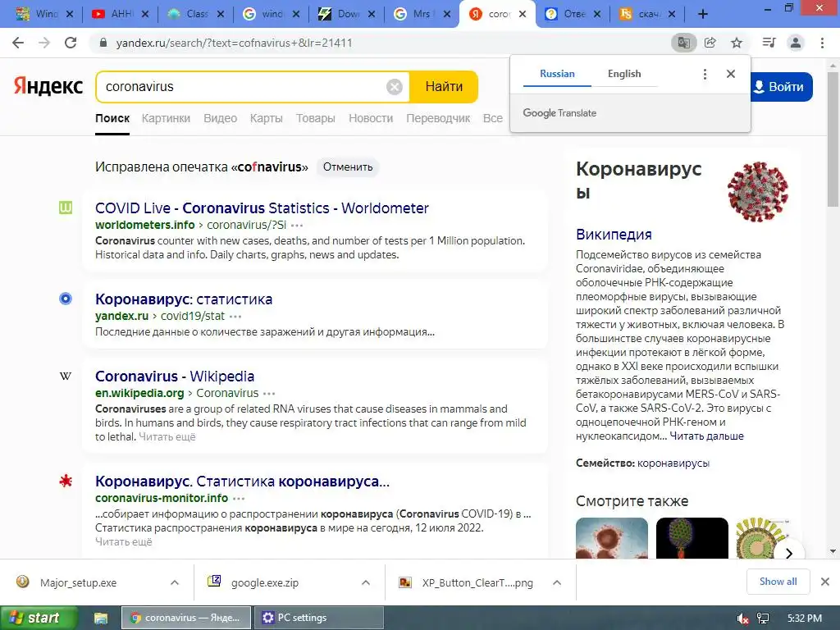The image size is (840, 630).
Task: Click the site lock icon in address bar
Action: (104, 43)
